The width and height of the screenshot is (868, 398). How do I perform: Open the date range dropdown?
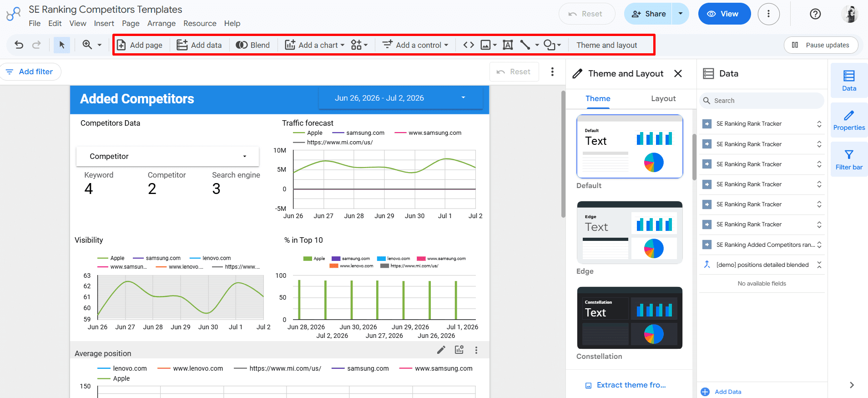(x=401, y=98)
